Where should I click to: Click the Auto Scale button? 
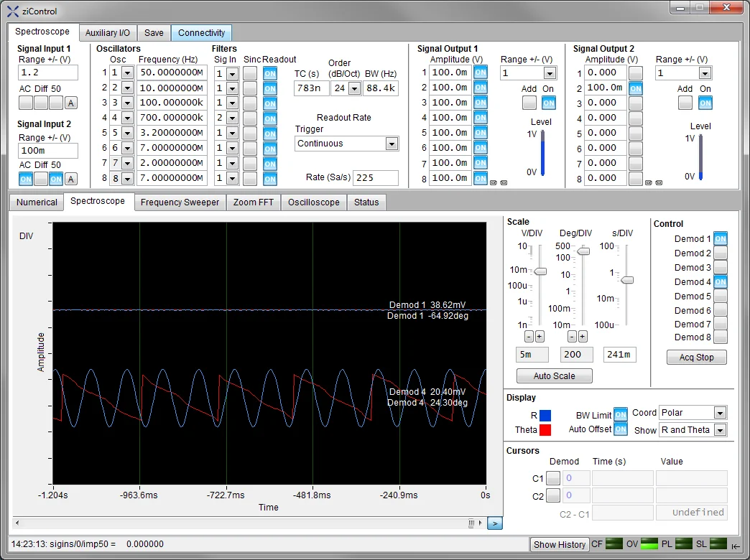point(555,376)
